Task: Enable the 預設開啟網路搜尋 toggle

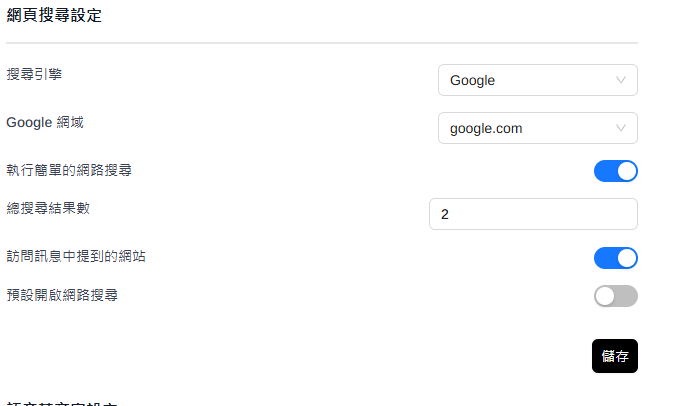Action: point(615,296)
